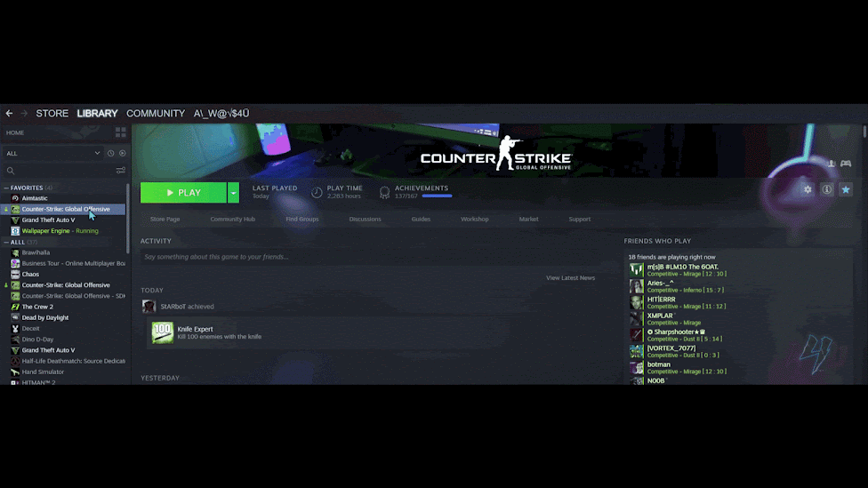This screenshot has width=868, height=488.
Task: Click Knife Expert achievement icon
Action: (x=162, y=332)
